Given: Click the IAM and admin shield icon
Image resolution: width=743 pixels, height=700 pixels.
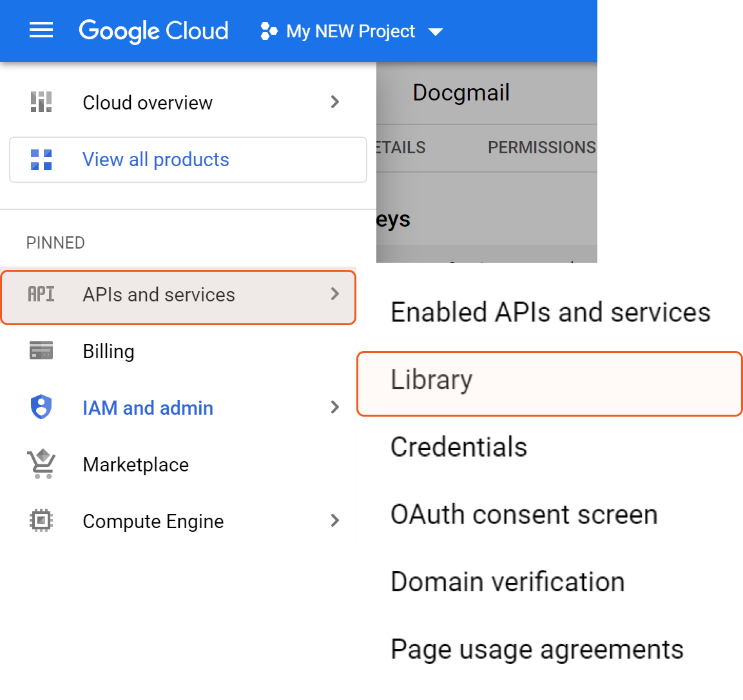Looking at the screenshot, I should (x=41, y=408).
